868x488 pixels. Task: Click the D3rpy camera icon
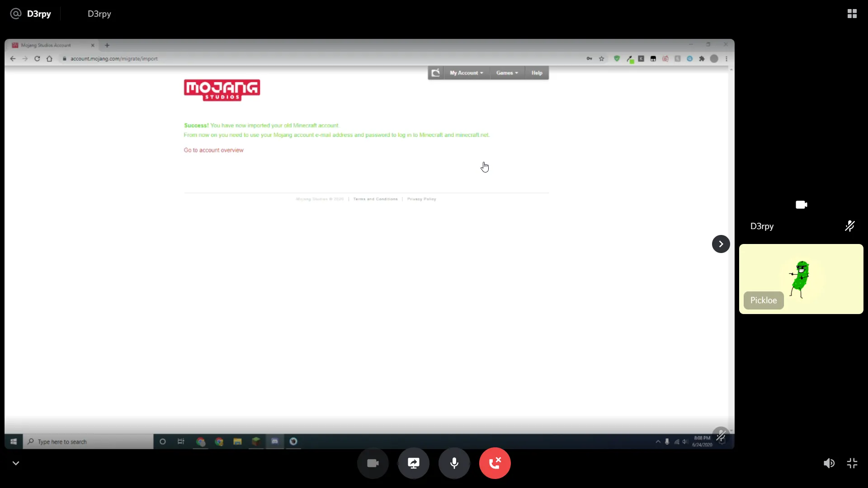pyautogui.click(x=801, y=205)
